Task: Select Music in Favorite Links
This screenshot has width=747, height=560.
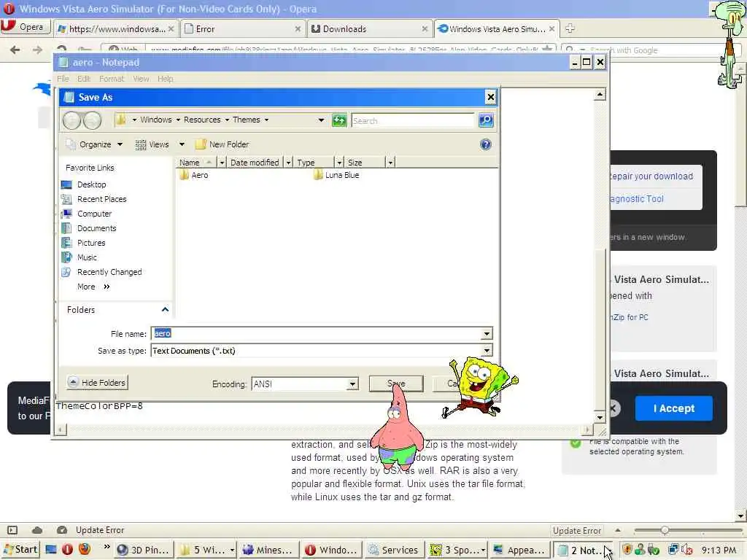Action: [80, 257]
